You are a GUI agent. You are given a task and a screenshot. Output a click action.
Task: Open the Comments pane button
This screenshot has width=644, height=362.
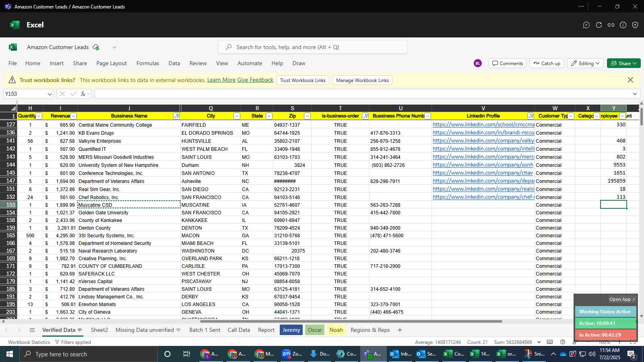pyautogui.click(x=507, y=64)
